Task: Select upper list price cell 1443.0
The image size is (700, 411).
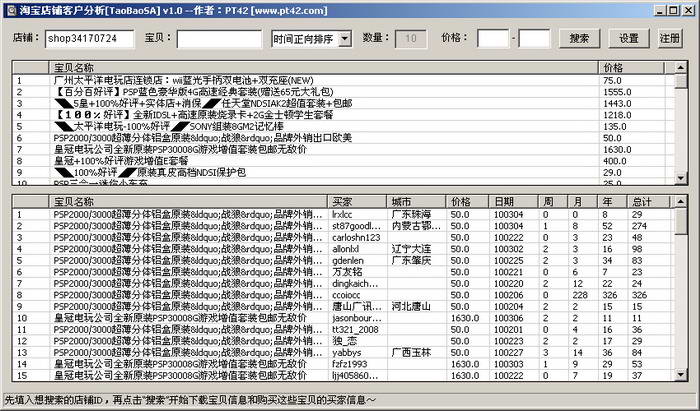Action: click(617, 104)
